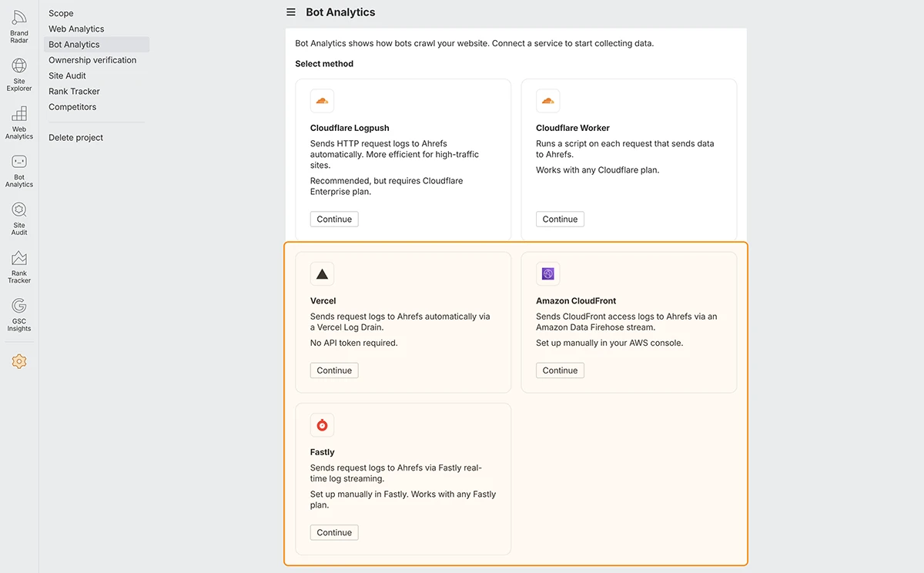This screenshot has height=573, width=924.
Task: Click the Amazon CloudFront purple logo
Action: tap(547, 274)
